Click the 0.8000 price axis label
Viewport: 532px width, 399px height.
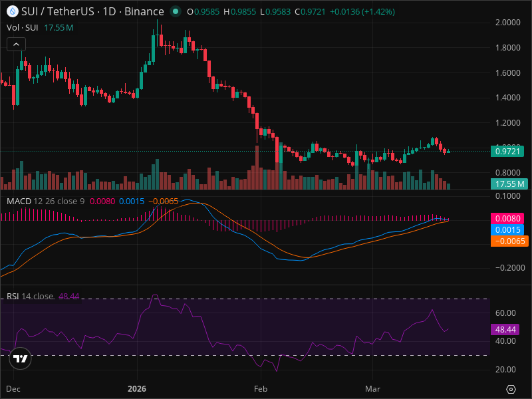click(507, 173)
